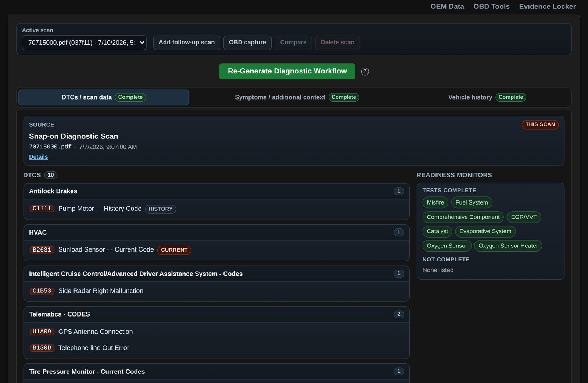Click Telephone line Out Error description

(94, 348)
